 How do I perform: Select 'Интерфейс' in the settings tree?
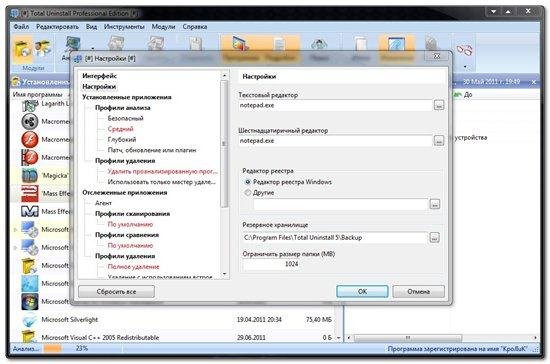coord(100,76)
